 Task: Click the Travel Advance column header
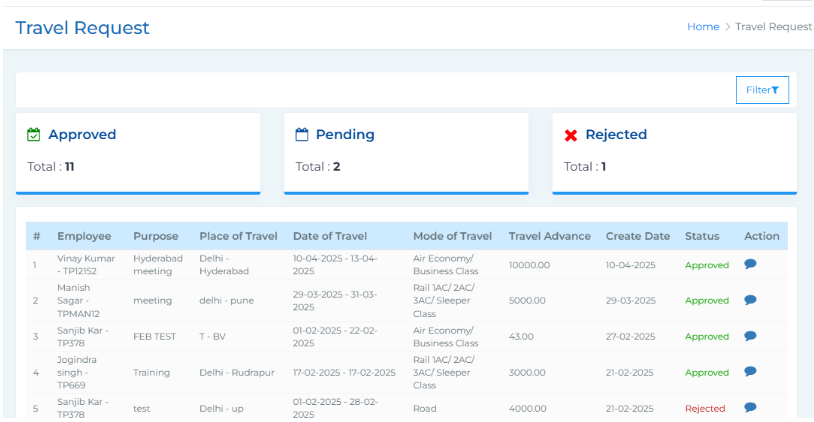point(550,236)
